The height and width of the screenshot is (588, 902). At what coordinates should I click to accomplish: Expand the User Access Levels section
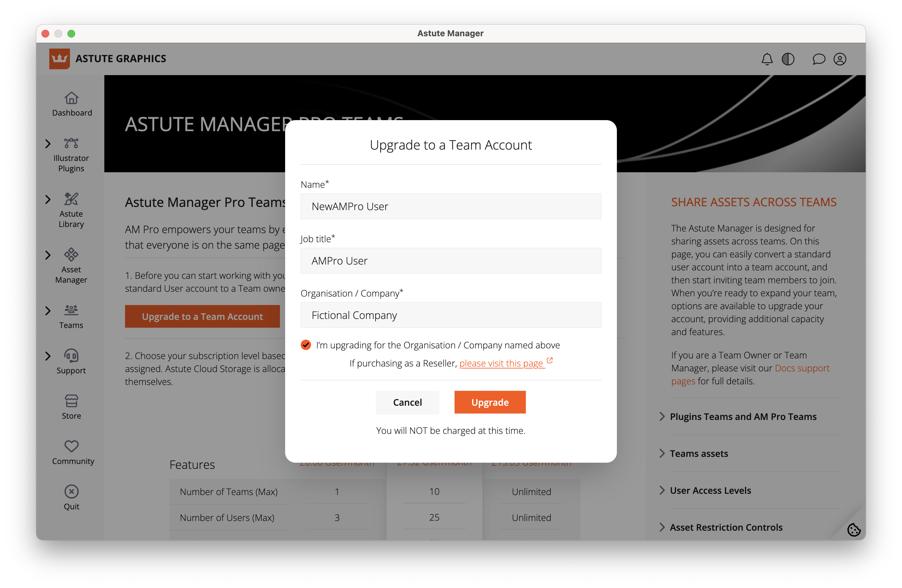coord(710,490)
